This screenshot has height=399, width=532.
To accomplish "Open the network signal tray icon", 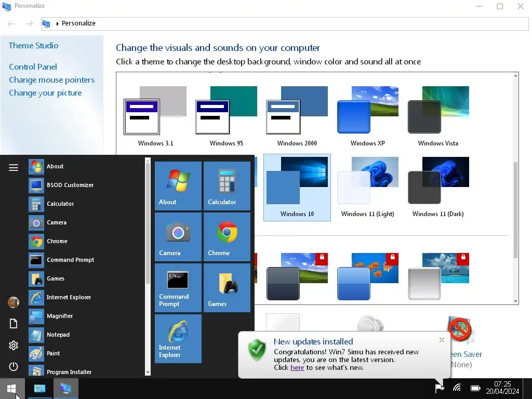I will (x=457, y=388).
